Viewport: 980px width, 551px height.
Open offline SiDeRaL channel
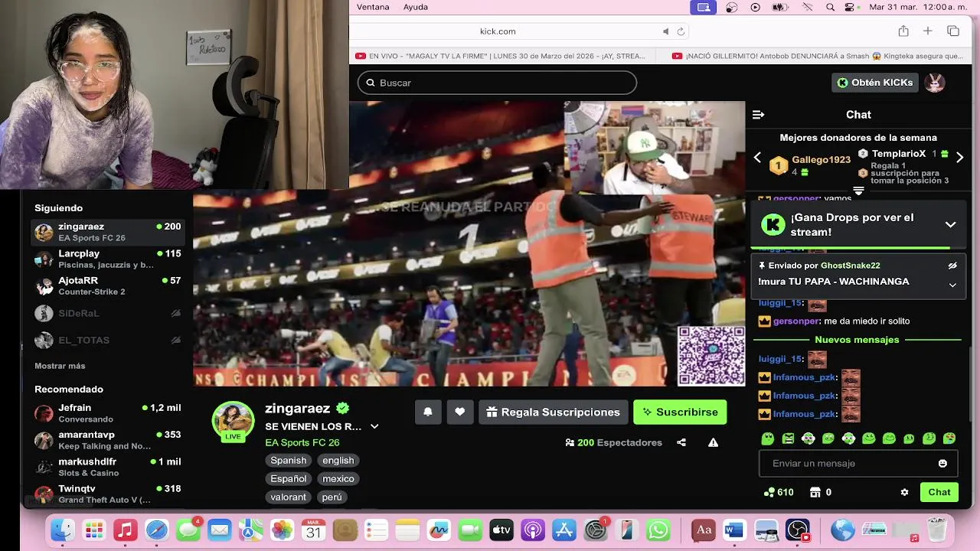[x=107, y=313]
